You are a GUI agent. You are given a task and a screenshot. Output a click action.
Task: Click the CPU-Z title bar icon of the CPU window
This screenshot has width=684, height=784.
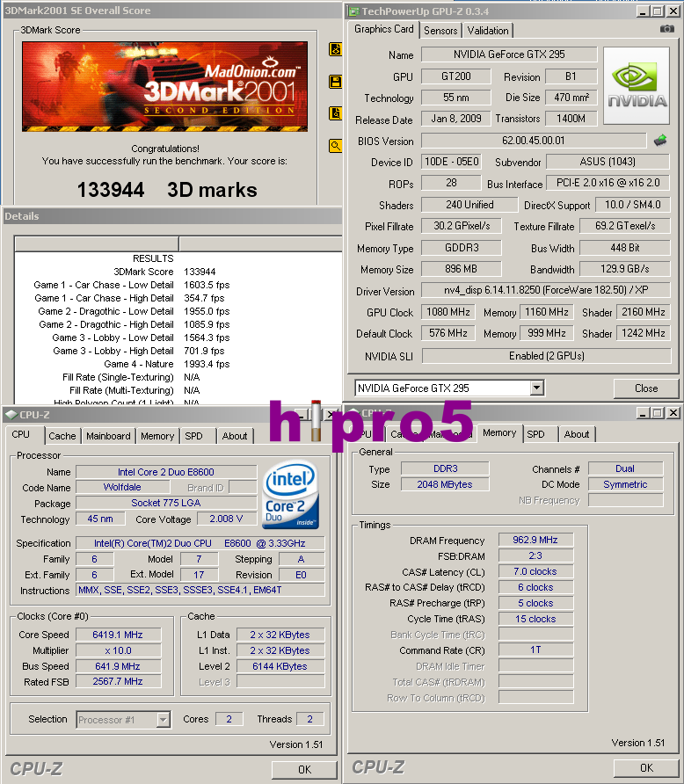click(x=11, y=415)
